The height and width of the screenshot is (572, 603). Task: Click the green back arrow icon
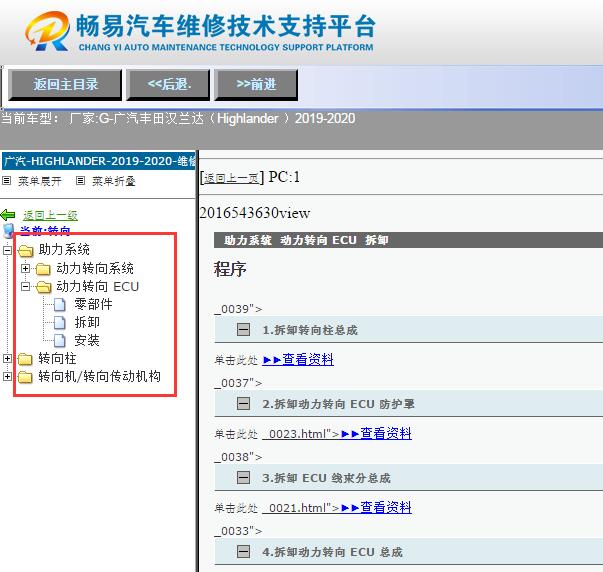click(8, 215)
